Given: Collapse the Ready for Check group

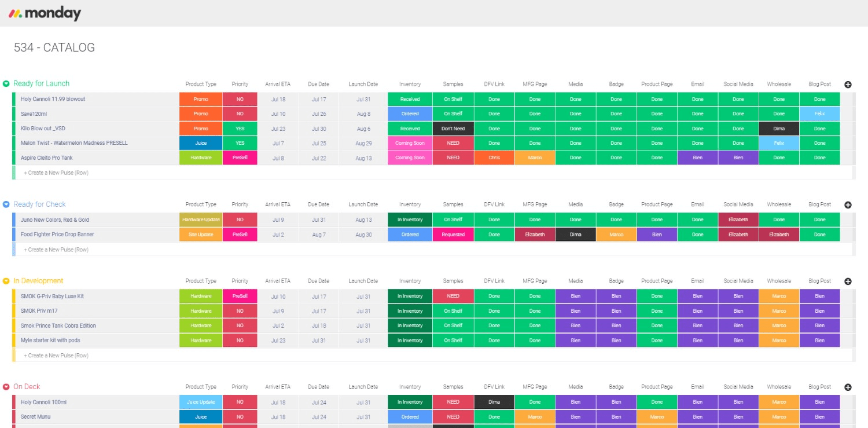Looking at the screenshot, I should click(x=6, y=204).
